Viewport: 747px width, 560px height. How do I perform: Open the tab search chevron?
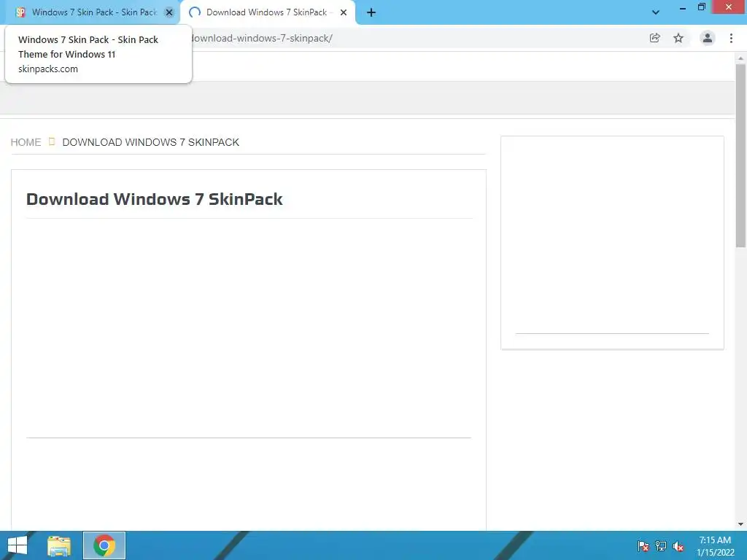(x=656, y=12)
